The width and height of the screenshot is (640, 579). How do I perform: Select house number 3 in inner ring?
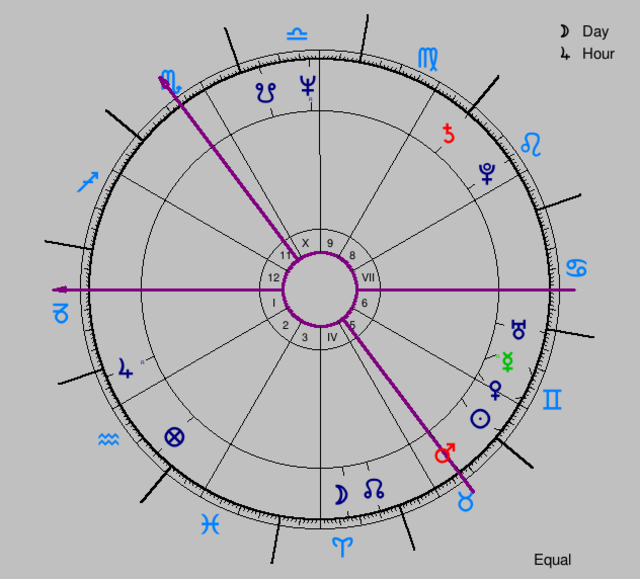click(304, 337)
